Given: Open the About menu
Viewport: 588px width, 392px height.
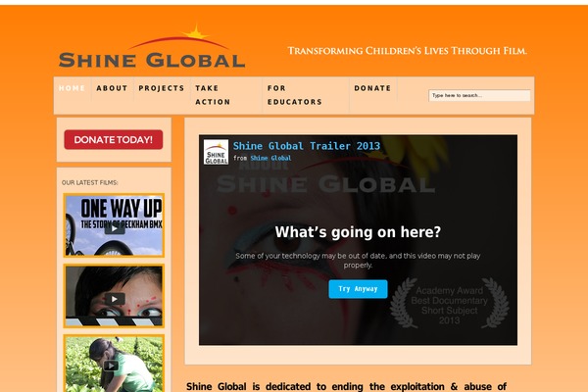Looking at the screenshot, I should pos(112,88).
